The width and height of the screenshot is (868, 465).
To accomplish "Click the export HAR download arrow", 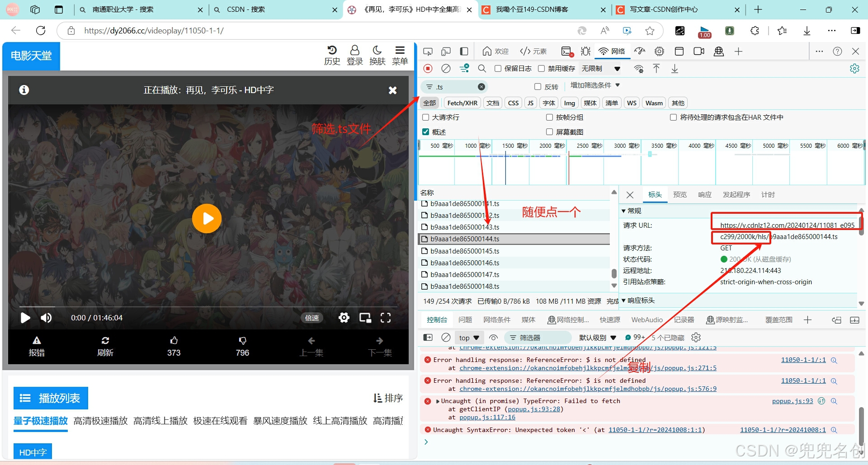I will (675, 69).
